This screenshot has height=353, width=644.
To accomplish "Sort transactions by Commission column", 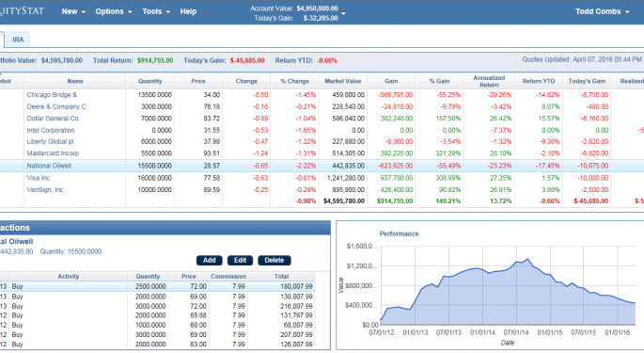I will (x=228, y=277).
